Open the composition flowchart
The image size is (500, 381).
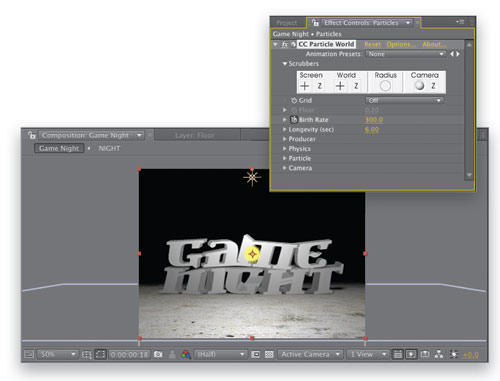click(x=439, y=354)
